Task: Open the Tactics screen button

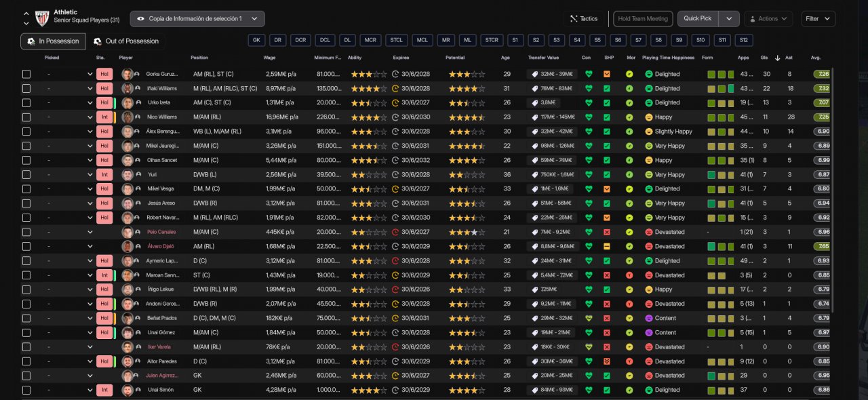Action: 584,19
